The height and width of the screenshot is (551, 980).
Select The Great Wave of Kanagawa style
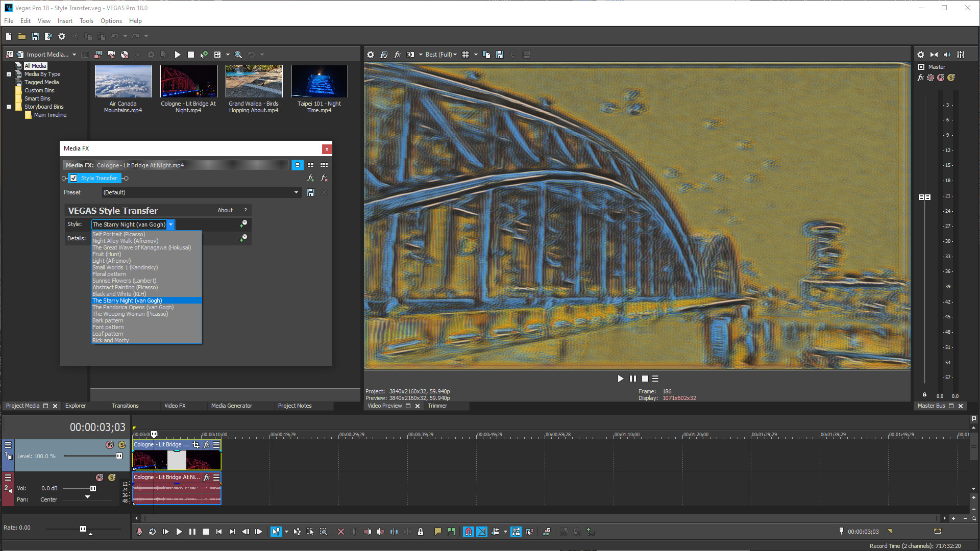[x=141, y=247]
